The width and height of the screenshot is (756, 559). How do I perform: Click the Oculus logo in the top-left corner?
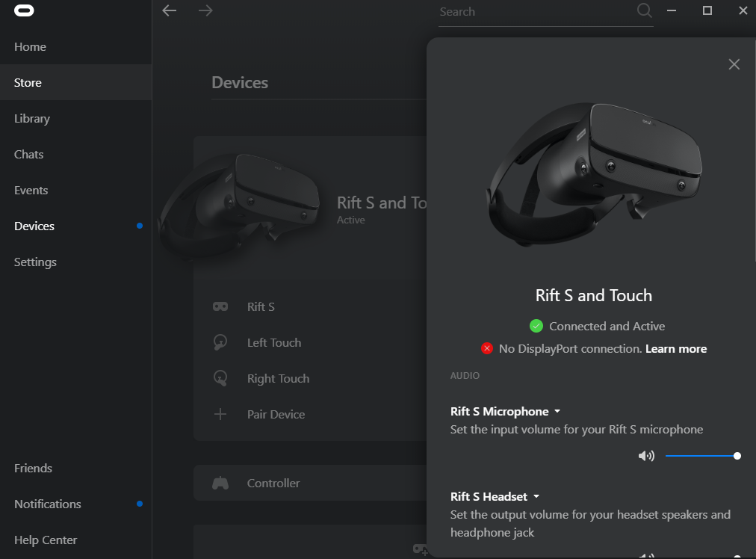[x=24, y=10]
